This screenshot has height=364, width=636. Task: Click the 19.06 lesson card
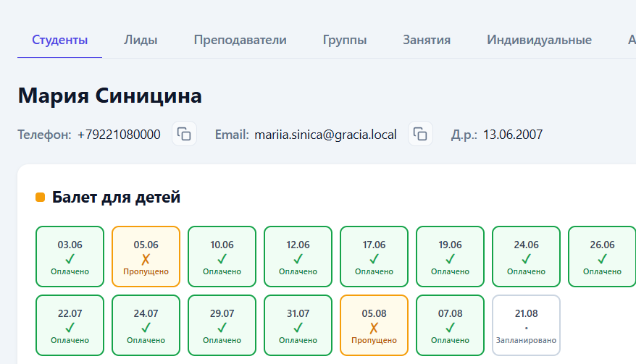[x=451, y=257]
